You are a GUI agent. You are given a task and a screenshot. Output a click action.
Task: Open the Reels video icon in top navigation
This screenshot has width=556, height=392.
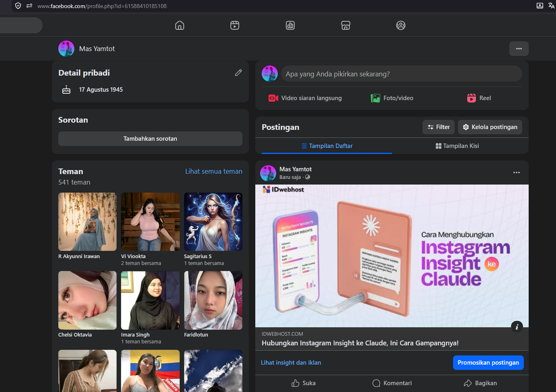click(x=235, y=25)
